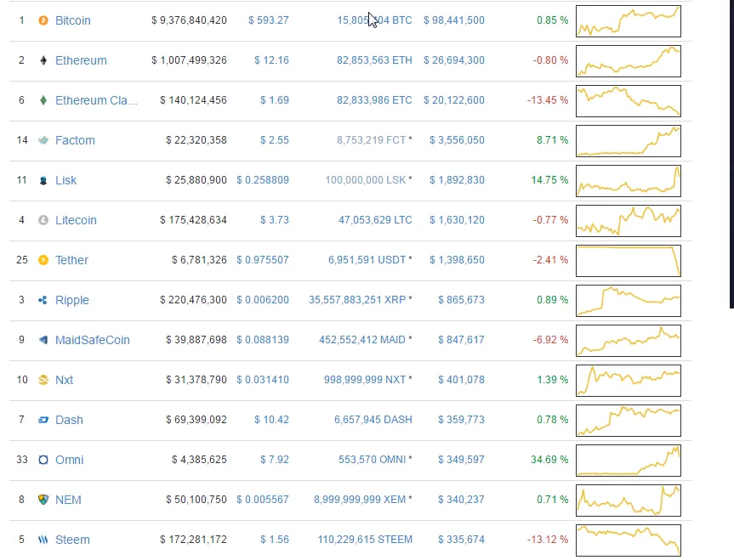
Task: Click Ethereum price $ 12.16
Action: [271, 60]
